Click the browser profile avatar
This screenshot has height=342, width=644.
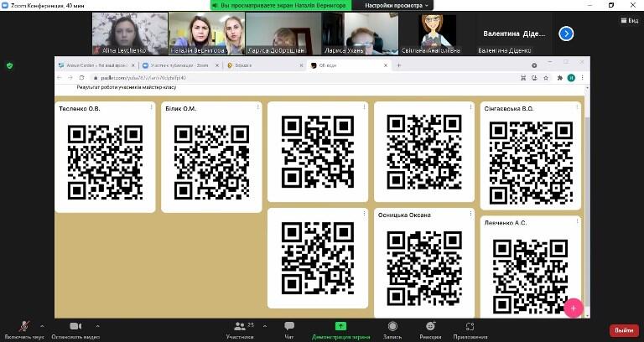(x=571, y=78)
